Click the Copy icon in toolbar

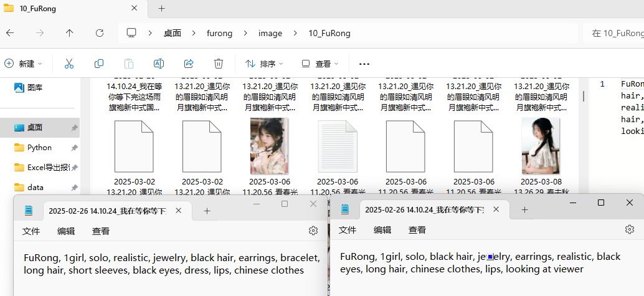99,64
